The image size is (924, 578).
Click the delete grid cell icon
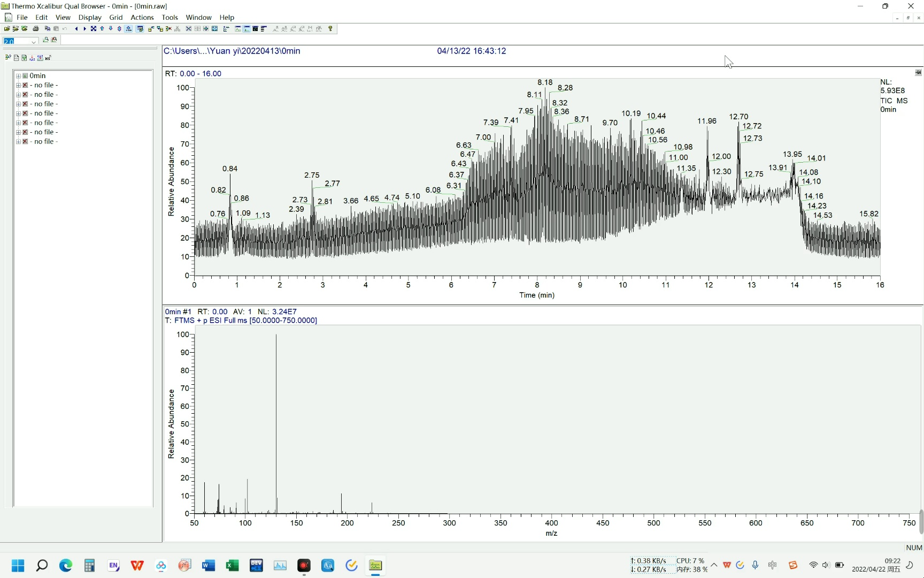[x=168, y=28]
